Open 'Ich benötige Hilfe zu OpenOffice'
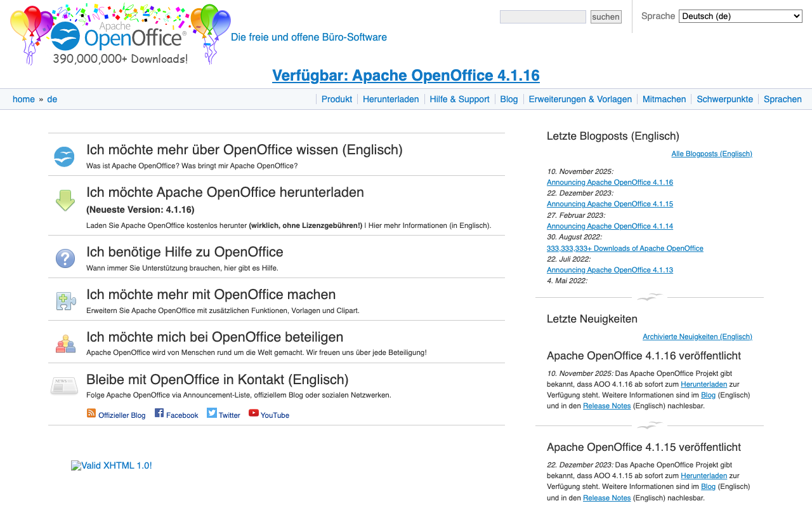Image resolution: width=812 pixels, height=508 pixels. (x=185, y=252)
